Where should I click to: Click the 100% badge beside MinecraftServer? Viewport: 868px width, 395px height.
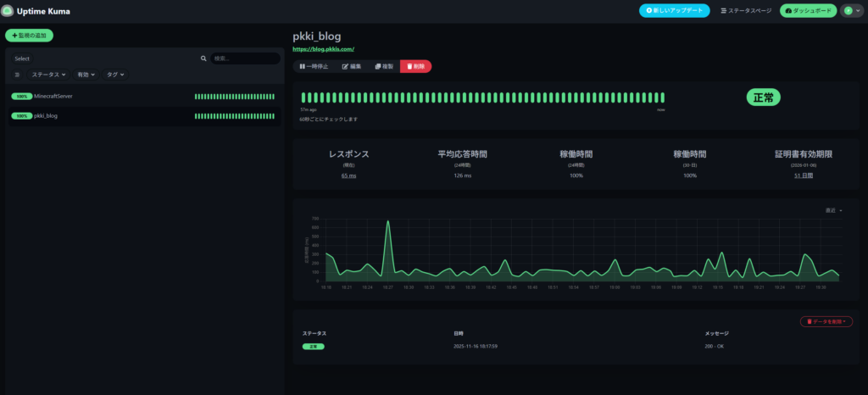point(21,97)
